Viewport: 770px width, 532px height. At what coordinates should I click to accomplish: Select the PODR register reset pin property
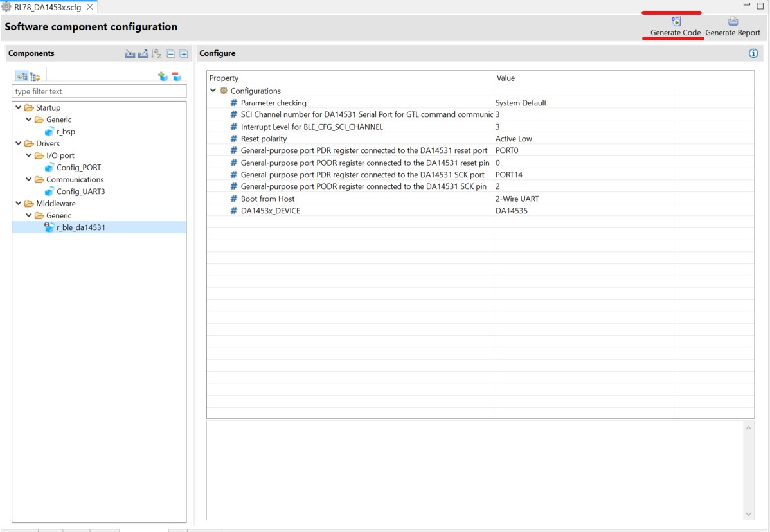(x=365, y=163)
